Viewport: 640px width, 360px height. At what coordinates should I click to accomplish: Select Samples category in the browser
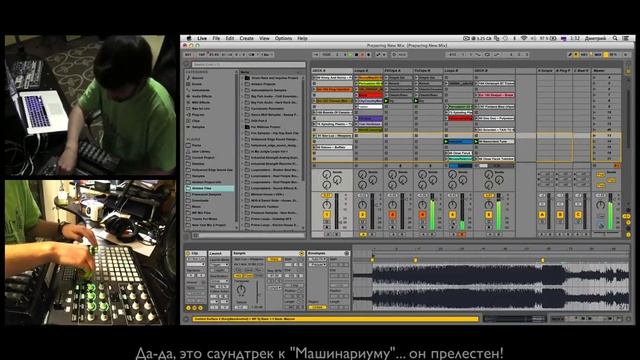(198, 127)
